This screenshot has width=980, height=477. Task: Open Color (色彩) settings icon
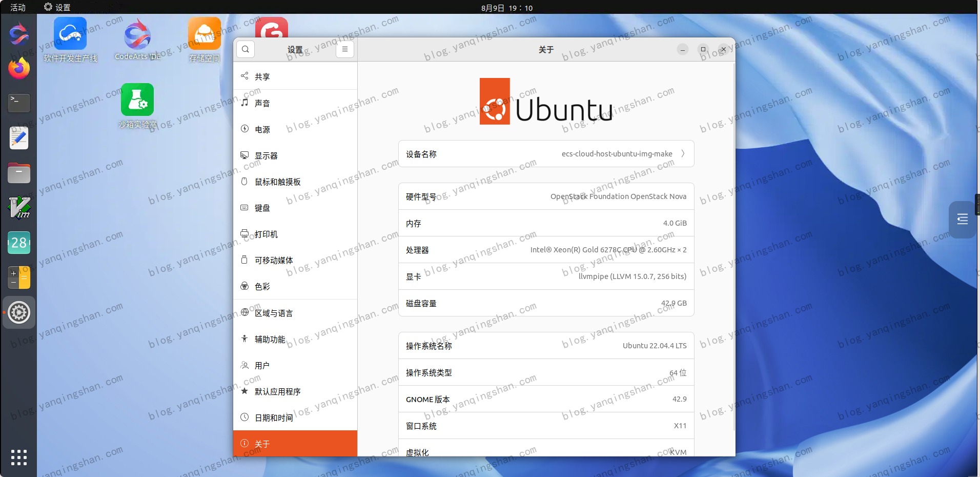pyautogui.click(x=244, y=286)
